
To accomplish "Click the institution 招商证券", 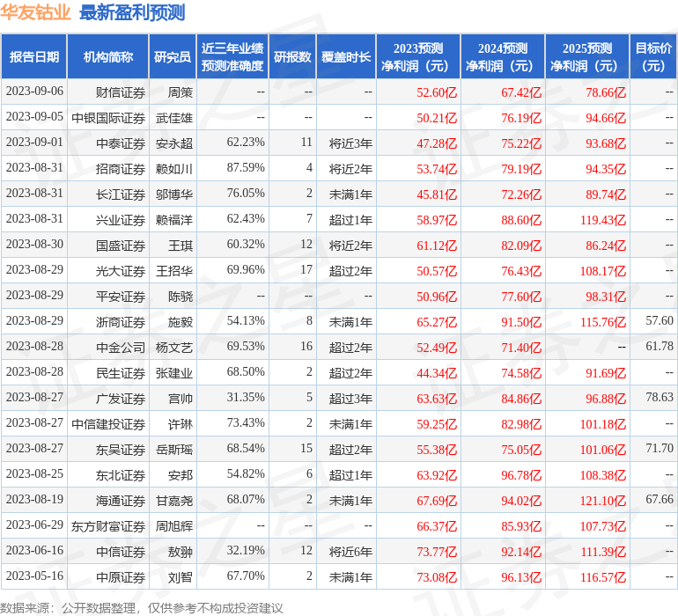I will point(121,169).
